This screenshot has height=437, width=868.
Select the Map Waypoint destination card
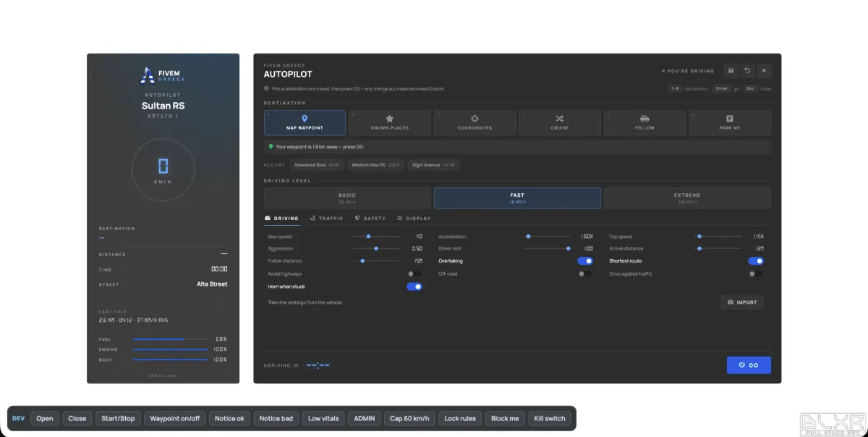click(305, 122)
